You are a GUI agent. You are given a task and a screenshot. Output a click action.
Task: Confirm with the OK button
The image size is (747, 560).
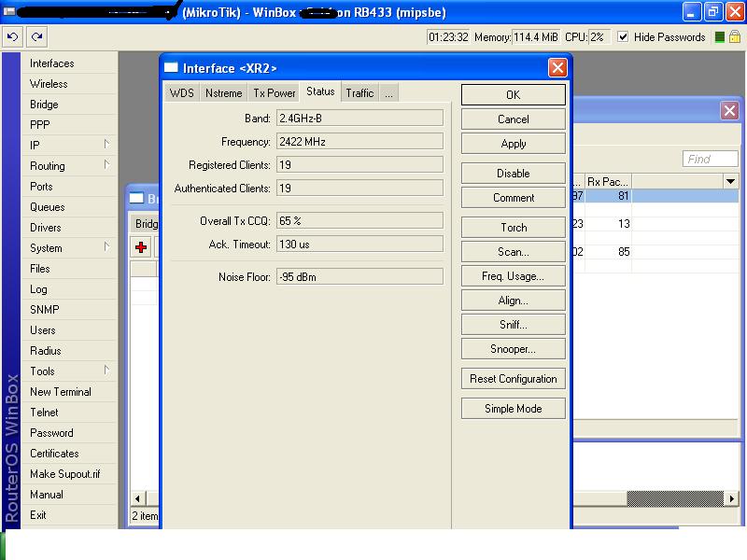coord(513,95)
